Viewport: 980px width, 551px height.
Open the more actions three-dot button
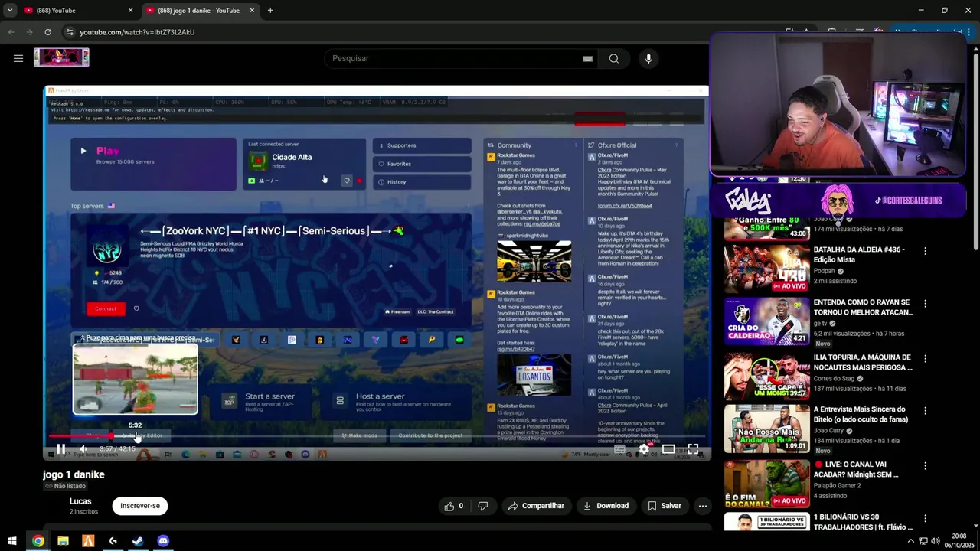tap(703, 506)
